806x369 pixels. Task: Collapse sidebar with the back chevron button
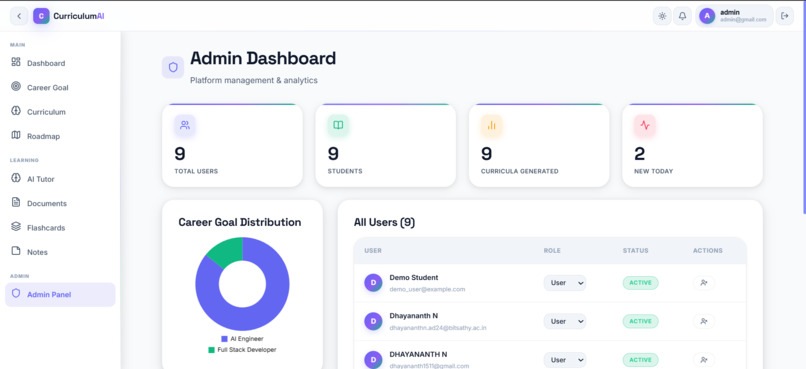click(x=19, y=16)
